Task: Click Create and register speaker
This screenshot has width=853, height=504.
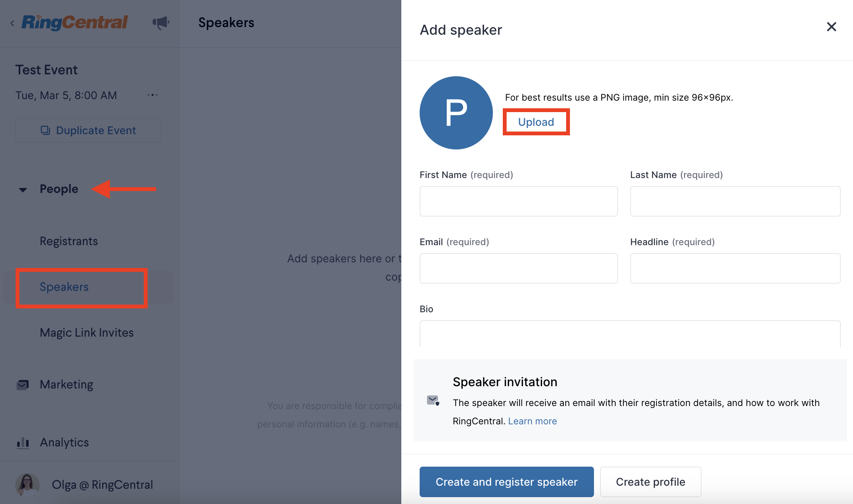Action: click(x=507, y=482)
